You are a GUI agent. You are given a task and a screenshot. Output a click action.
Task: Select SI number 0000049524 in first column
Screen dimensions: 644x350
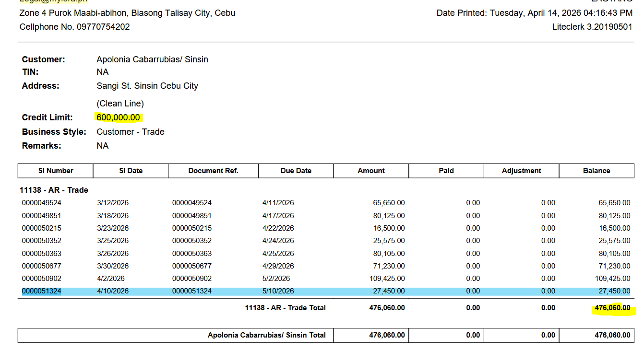[x=42, y=203]
